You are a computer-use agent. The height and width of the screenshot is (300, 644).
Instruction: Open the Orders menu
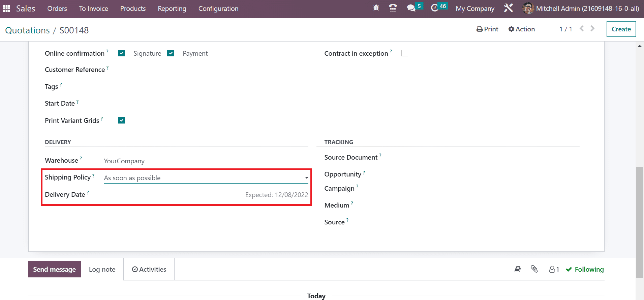click(57, 8)
